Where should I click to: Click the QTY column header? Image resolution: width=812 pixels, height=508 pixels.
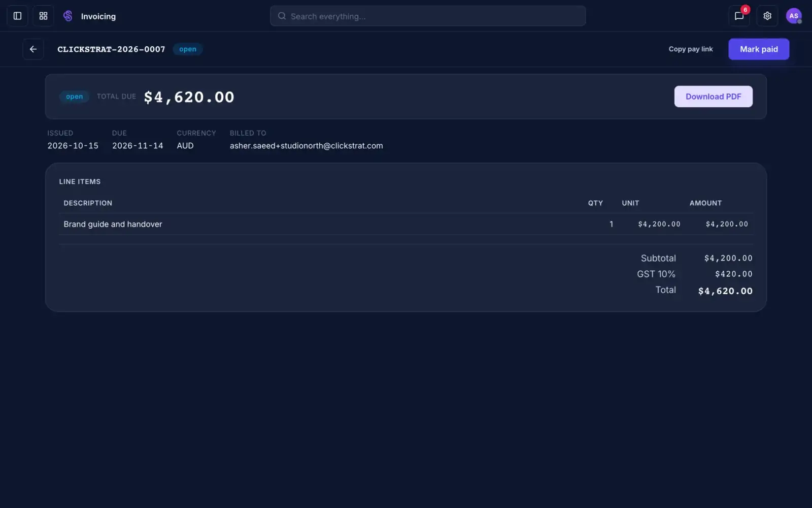(x=595, y=203)
